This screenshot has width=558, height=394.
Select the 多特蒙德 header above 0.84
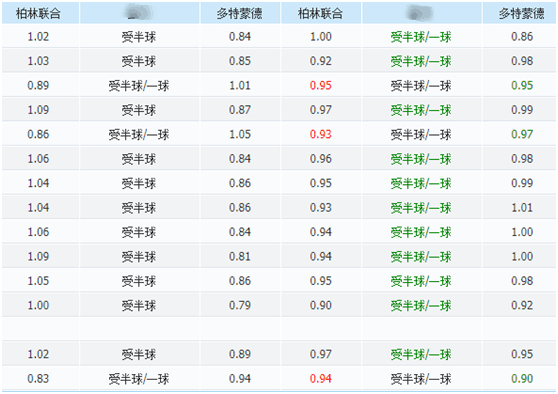pos(239,14)
